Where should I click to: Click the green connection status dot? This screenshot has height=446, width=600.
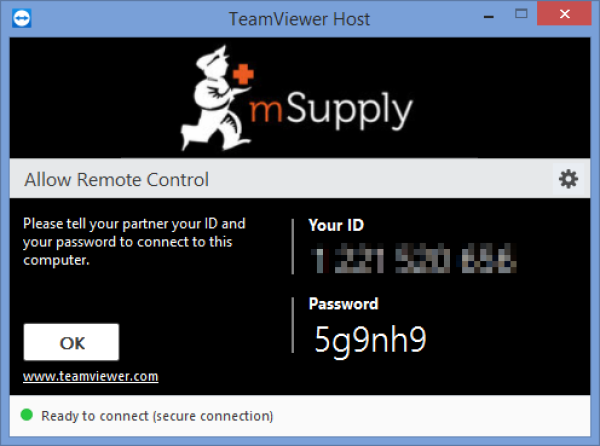point(26,415)
